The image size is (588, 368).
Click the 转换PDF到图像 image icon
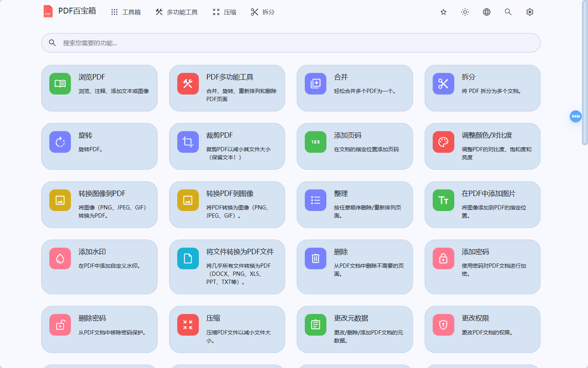pyautogui.click(x=188, y=200)
